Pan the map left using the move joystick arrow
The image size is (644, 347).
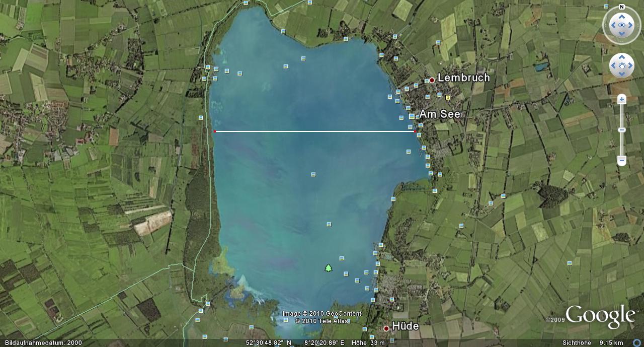[614, 65]
